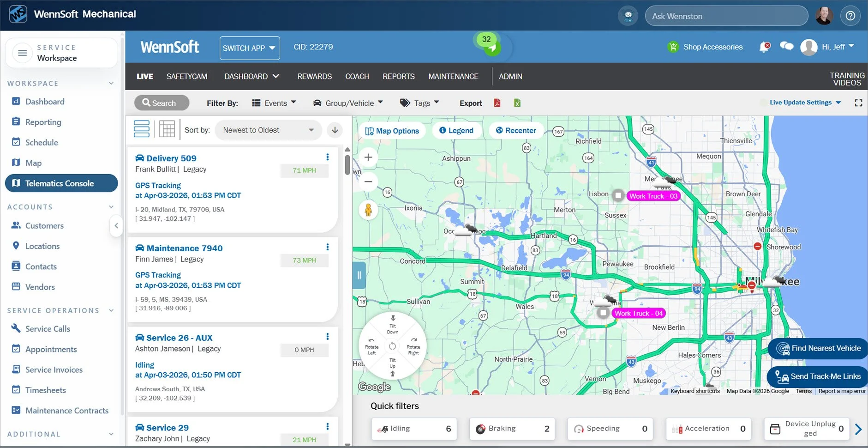
Task: Open the Service Workspace hamburger menu
Action: [22, 53]
